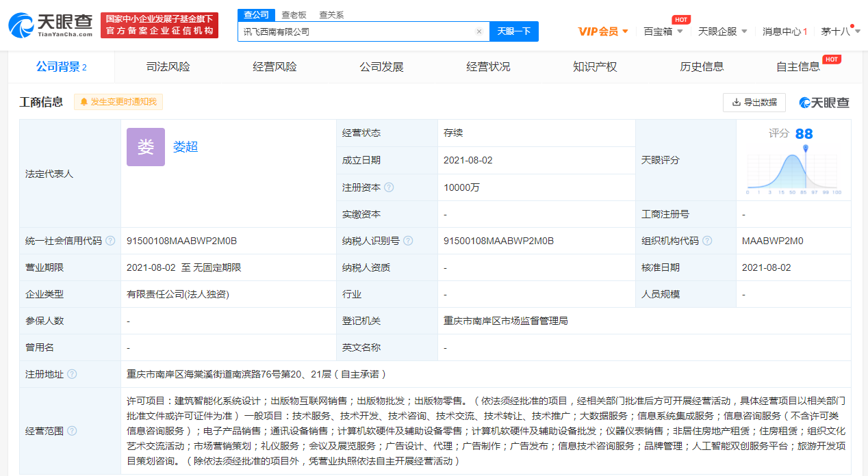This screenshot has width=868, height=476.
Task: Open legal representative 娄超 link
Action: click(185, 147)
